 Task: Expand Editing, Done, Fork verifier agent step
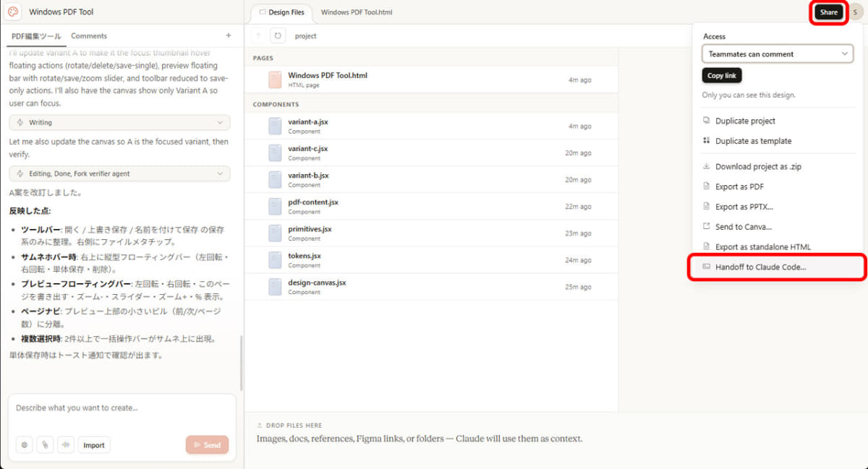120,173
